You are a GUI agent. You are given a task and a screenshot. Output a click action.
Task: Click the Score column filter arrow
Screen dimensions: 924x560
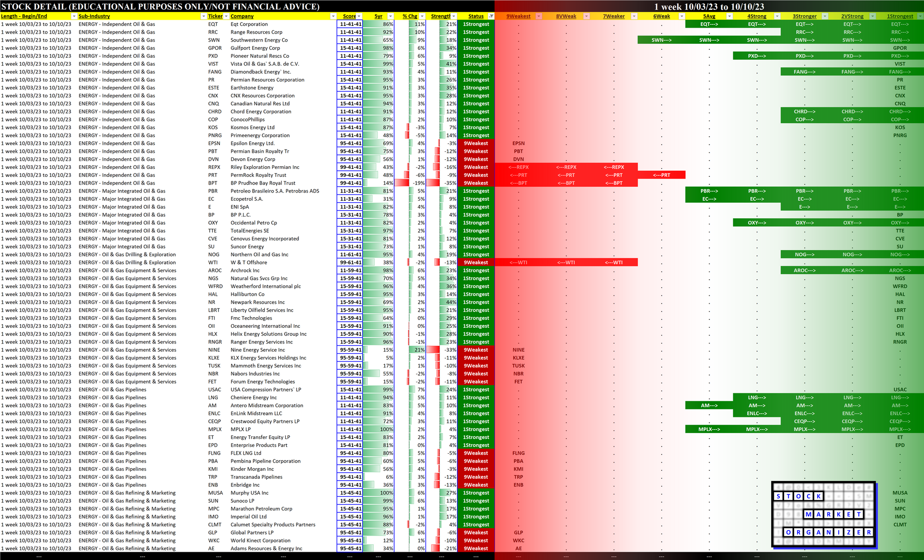[x=359, y=16]
